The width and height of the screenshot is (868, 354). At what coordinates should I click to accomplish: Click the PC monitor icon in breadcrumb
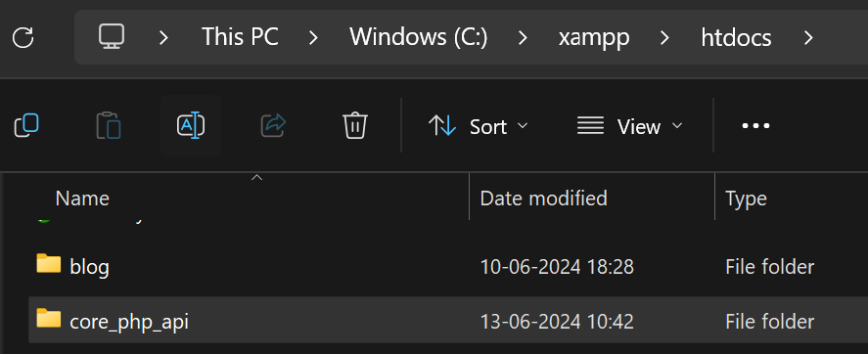click(112, 37)
